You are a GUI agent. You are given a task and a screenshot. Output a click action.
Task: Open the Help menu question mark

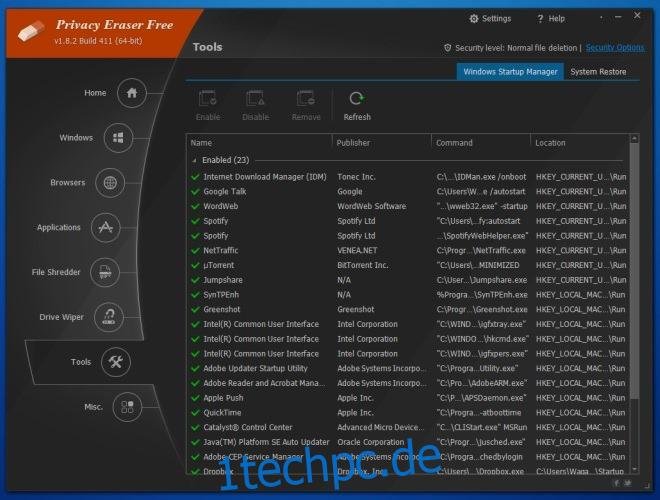[540, 19]
